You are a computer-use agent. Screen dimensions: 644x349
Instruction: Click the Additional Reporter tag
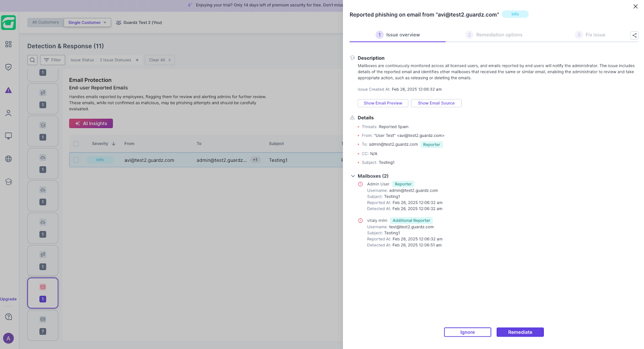pos(411,221)
